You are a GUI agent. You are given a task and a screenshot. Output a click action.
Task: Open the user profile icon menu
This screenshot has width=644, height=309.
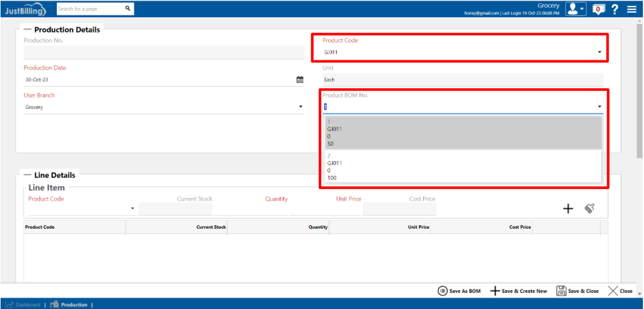[x=575, y=9]
